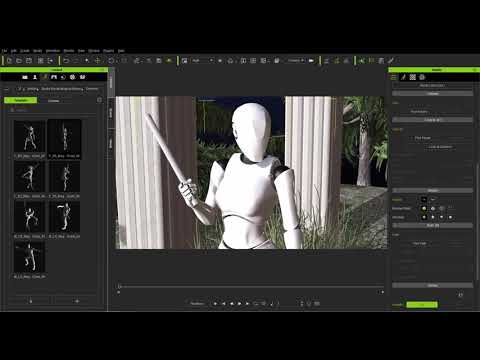Open the Modify panel brush tab icon
The width and height of the screenshot is (480, 360).
403,77
